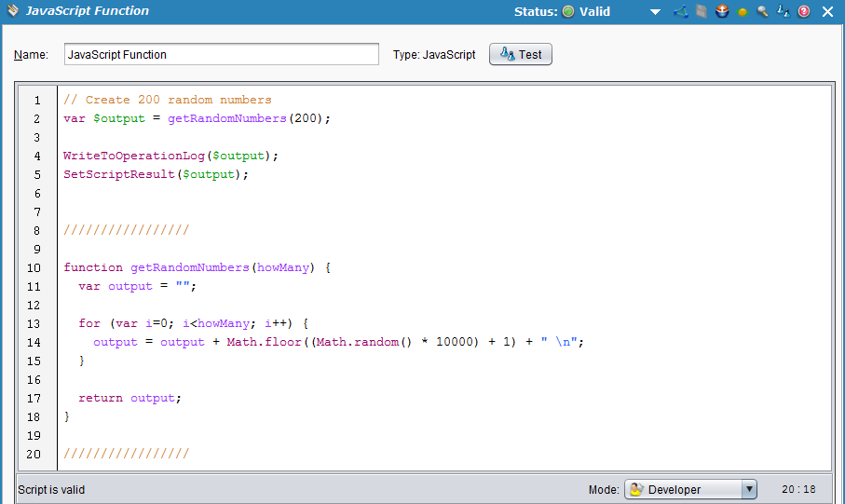Viewport: 845px width, 504px height.
Task: Click the deploy icon with up arrow
Action: (722, 12)
